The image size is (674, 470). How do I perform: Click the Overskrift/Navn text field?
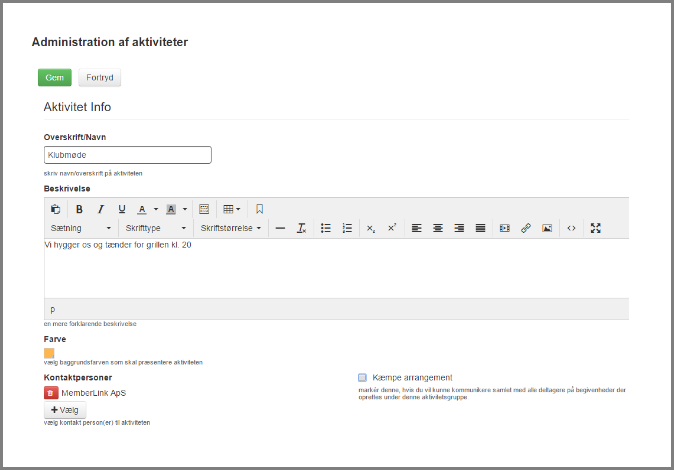[x=128, y=155]
